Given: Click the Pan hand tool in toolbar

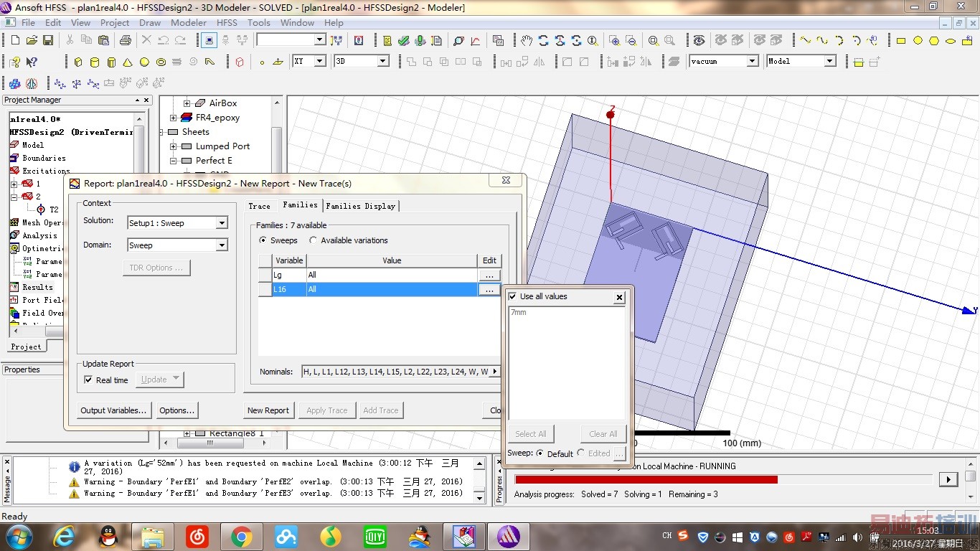Looking at the screenshot, I should coord(527,41).
